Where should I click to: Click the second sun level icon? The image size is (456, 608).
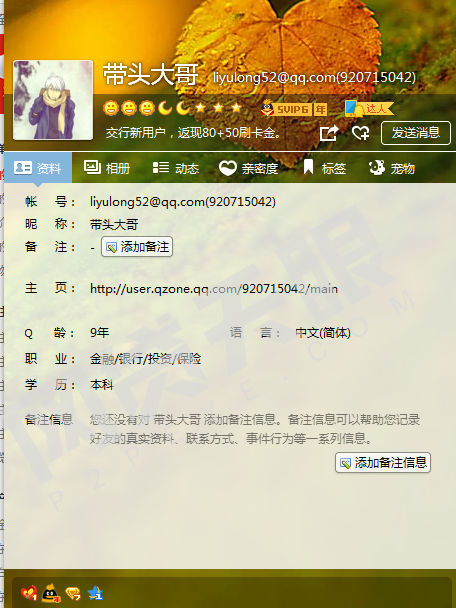(x=129, y=108)
